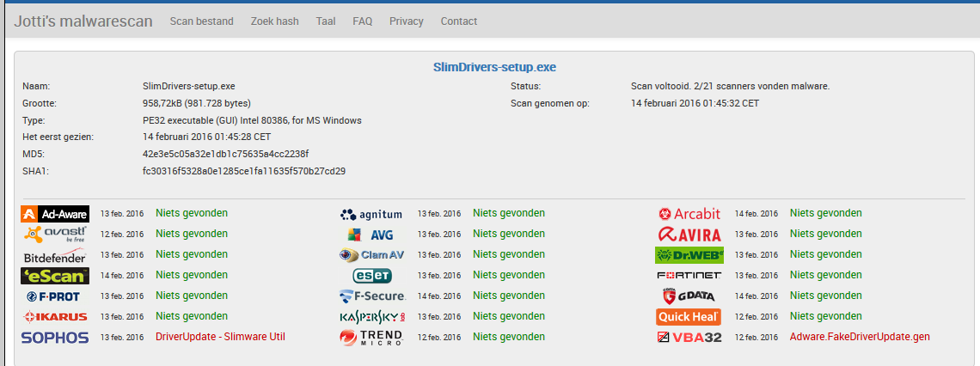The height and width of the screenshot is (366, 980).
Task: Click Niets gevonden next to Trend Micro
Action: click(509, 337)
